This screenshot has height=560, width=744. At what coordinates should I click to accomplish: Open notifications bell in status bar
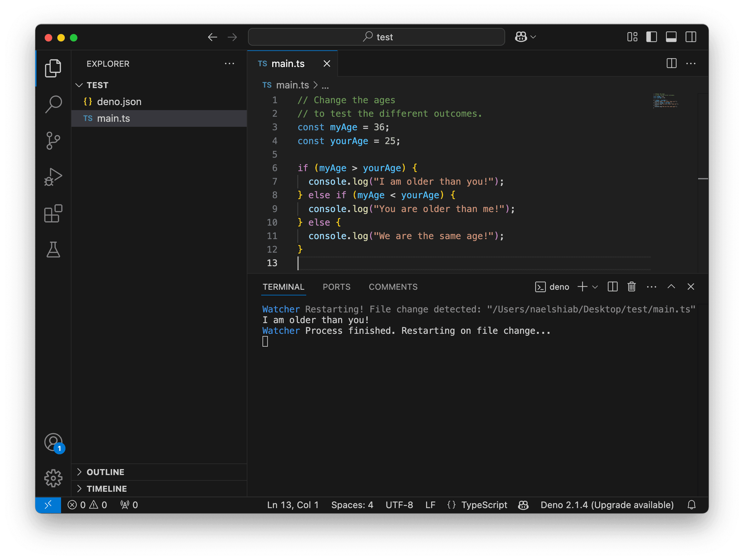[691, 505]
